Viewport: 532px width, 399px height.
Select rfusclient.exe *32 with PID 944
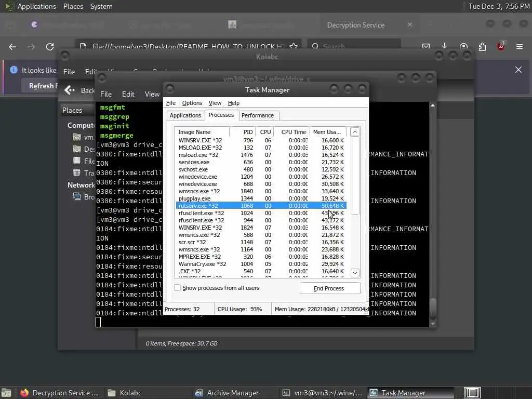[x=261, y=220]
